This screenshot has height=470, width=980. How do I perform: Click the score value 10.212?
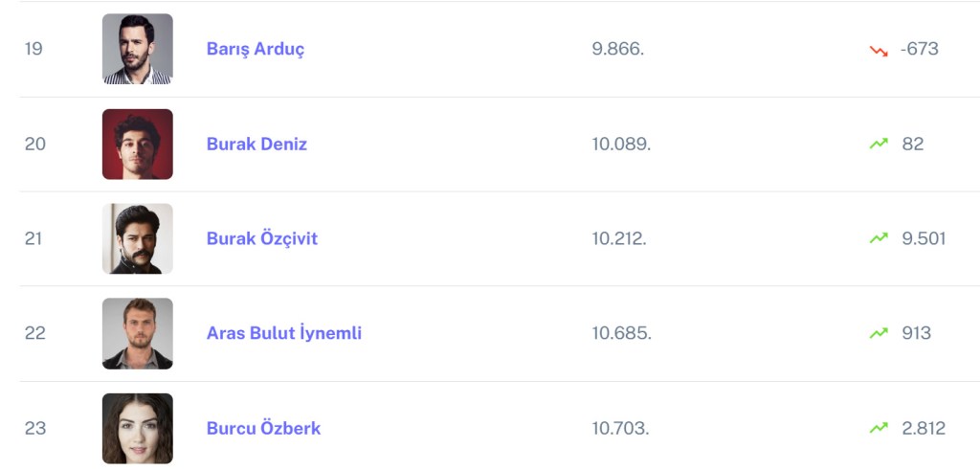pos(618,238)
